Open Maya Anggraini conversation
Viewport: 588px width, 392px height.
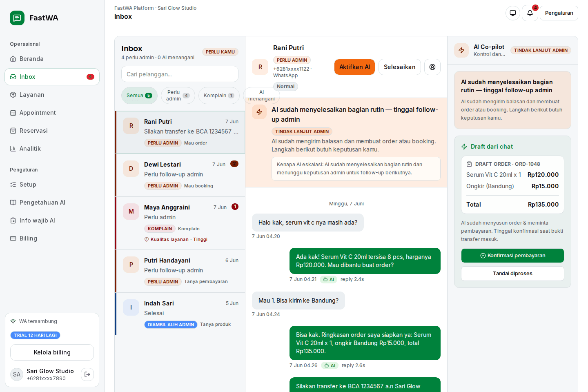point(180,223)
